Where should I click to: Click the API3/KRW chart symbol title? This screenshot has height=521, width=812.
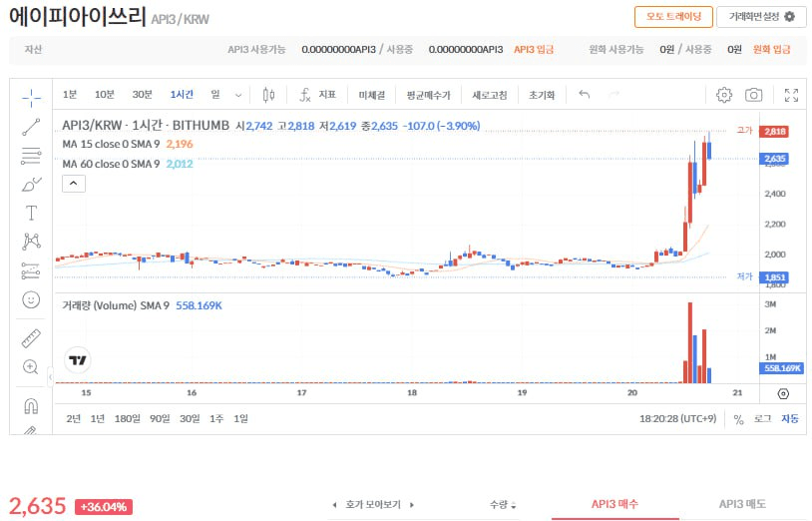pos(146,126)
